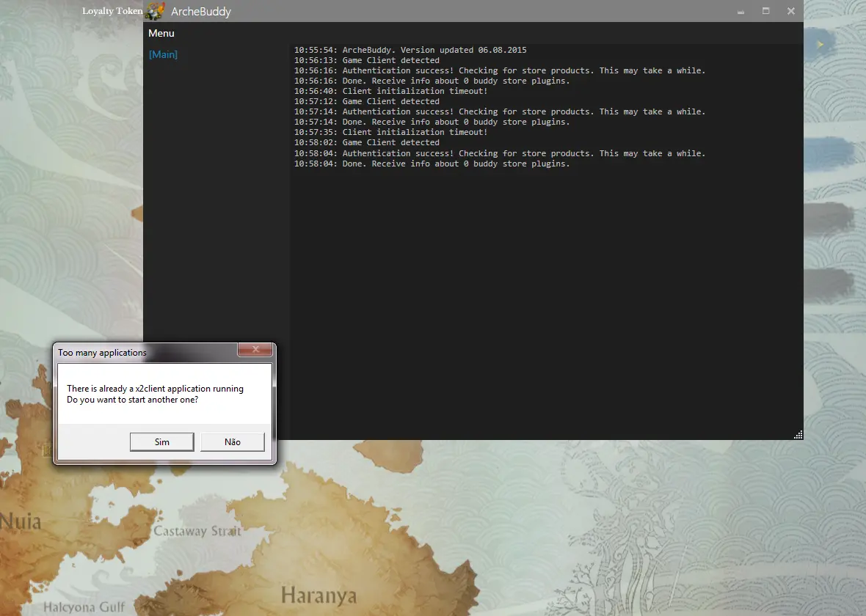
Task: Click the ArcheBuddy logo icon
Action: tap(155, 10)
